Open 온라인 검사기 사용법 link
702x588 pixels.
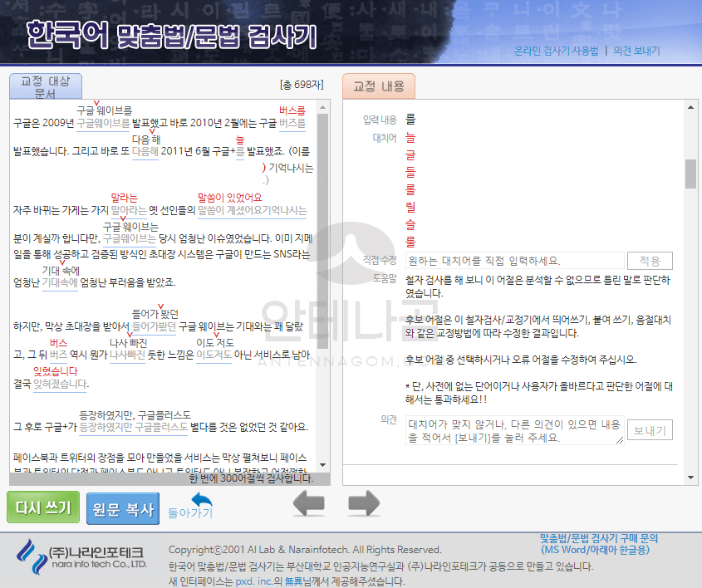(x=556, y=51)
